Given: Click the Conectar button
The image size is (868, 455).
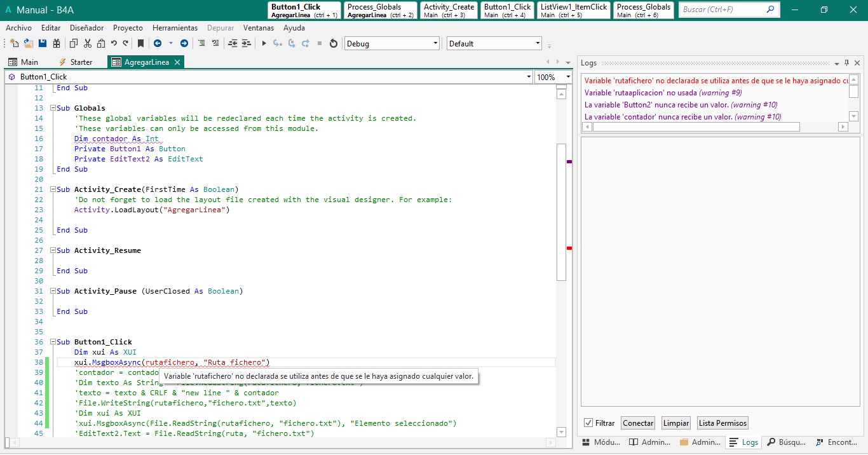Looking at the screenshot, I should [x=638, y=423].
